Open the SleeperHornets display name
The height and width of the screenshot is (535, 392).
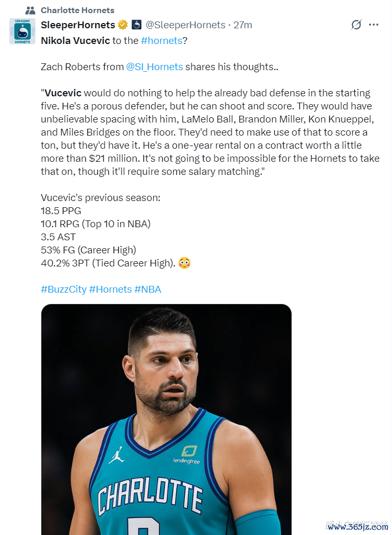tap(78, 25)
